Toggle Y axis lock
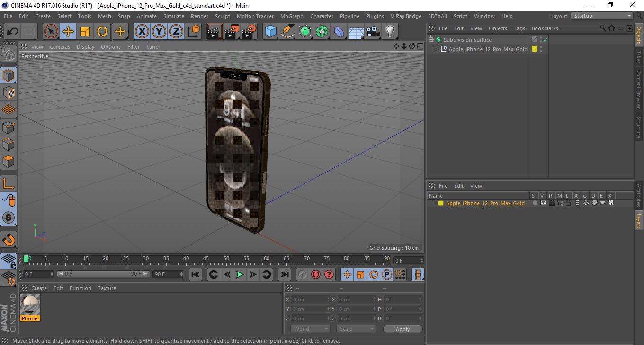 pyautogui.click(x=159, y=32)
